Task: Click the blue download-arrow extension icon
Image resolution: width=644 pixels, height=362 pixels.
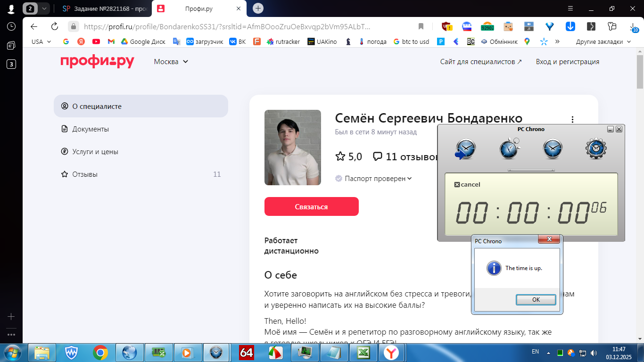Action: (x=570, y=26)
